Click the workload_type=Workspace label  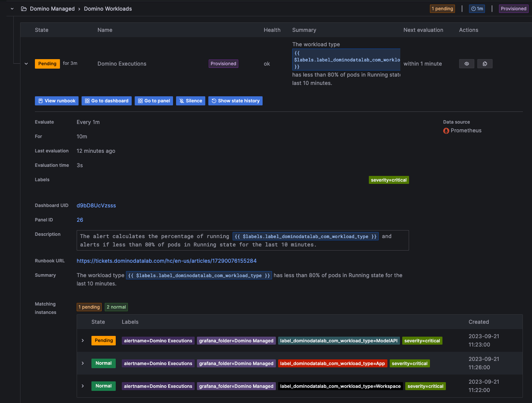point(340,386)
